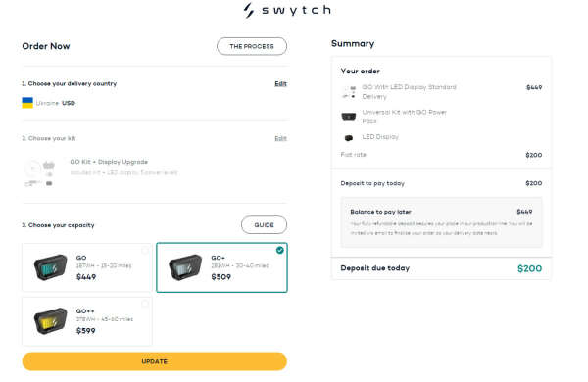Click the GO Kit display upgrade image
Screen dimensions: 588x382
click(40, 172)
